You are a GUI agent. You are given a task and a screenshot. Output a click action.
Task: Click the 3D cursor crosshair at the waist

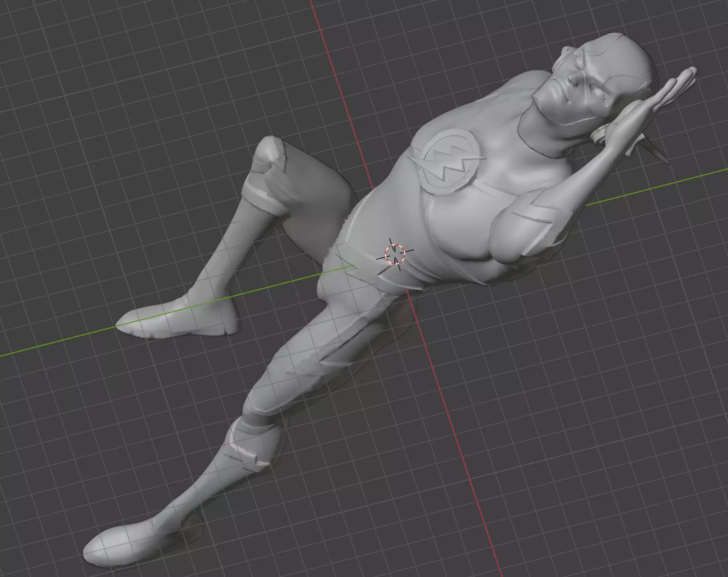[395, 254]
